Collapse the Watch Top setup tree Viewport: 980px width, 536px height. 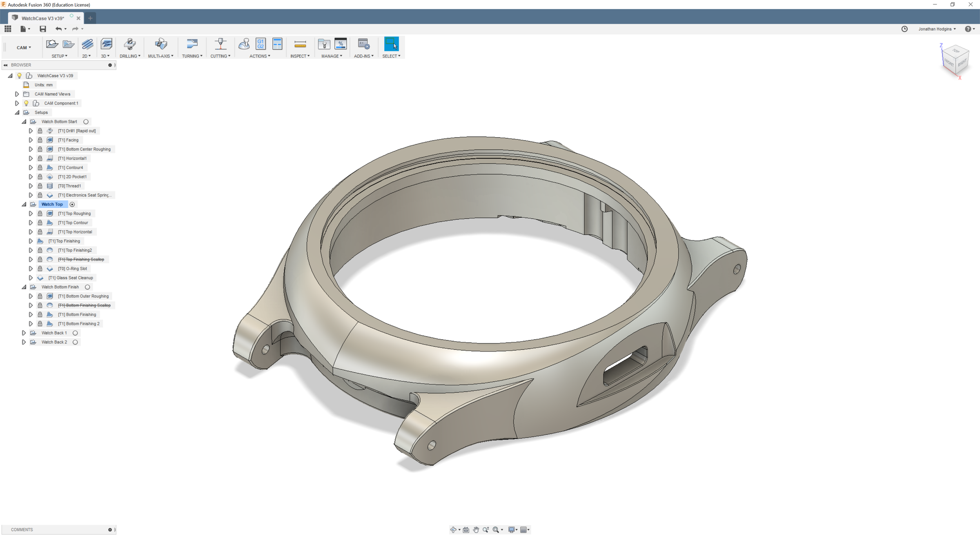point(24,204)
